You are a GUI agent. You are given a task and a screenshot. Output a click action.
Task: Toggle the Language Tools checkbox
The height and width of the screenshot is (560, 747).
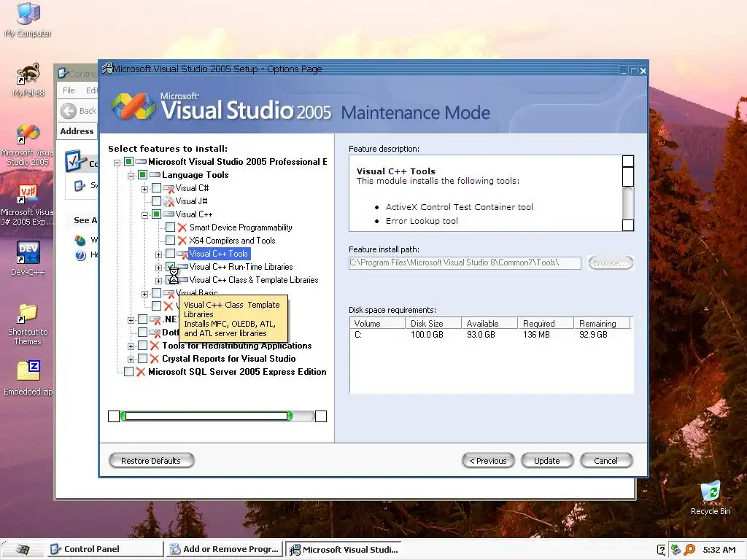(142, 175)
